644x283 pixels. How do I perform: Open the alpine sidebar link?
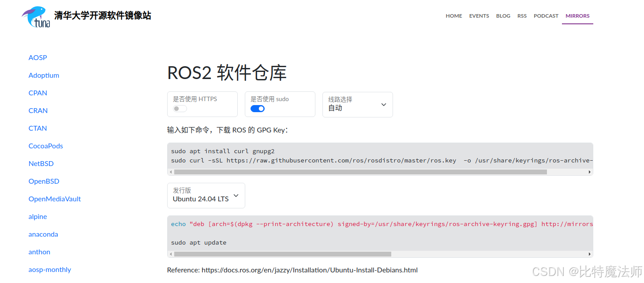(x=37, y=217)
